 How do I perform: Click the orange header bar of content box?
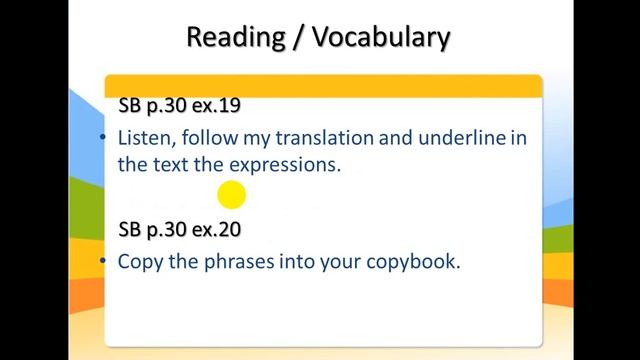tap(324, 86)
